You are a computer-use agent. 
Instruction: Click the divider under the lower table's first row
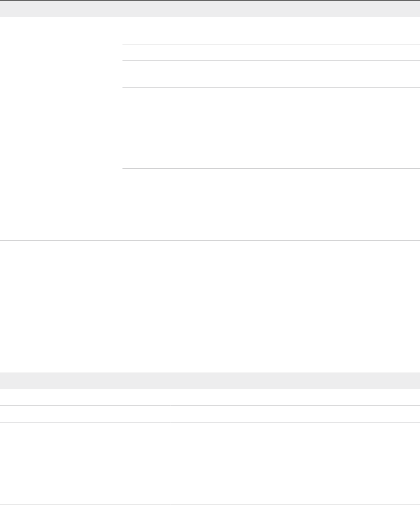click(x=210, y=405)
